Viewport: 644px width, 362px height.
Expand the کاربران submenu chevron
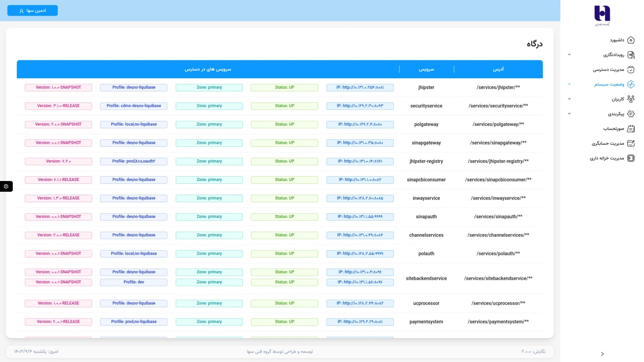[569, 99]
